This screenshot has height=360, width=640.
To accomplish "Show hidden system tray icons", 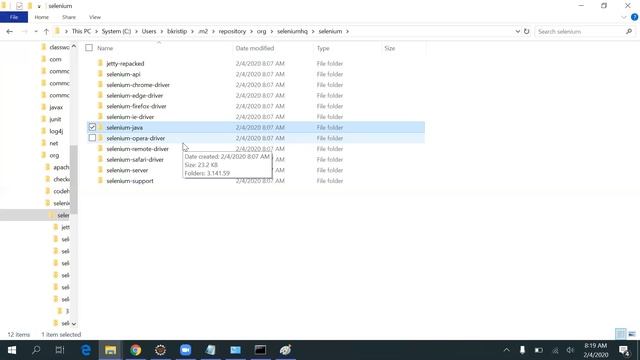I will tap(507, 350).
